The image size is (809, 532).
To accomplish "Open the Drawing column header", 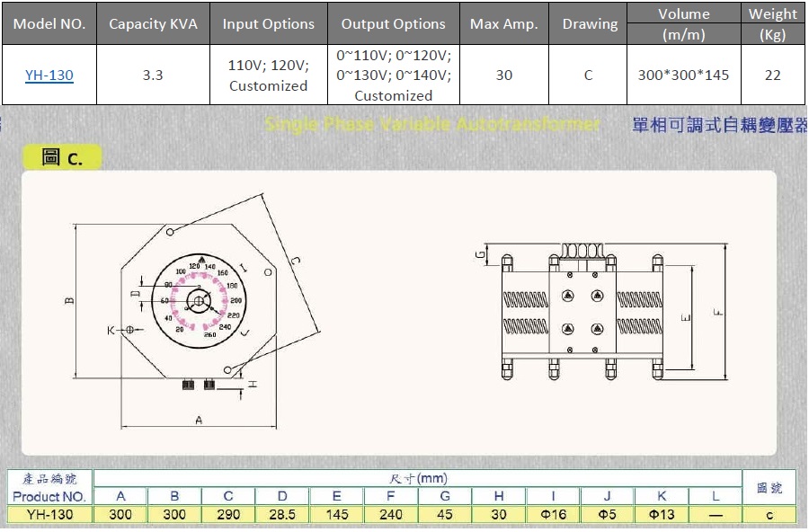I will (x=588, y=23).
